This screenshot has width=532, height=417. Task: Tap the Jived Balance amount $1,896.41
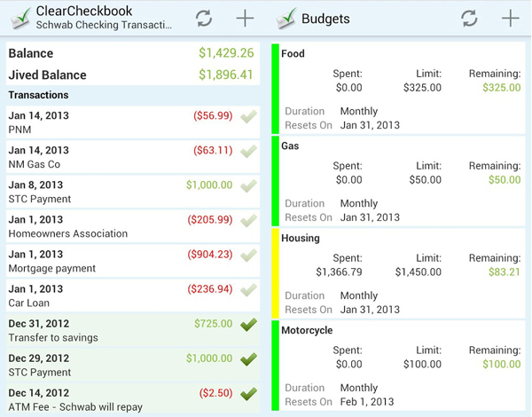pos(226,75)
